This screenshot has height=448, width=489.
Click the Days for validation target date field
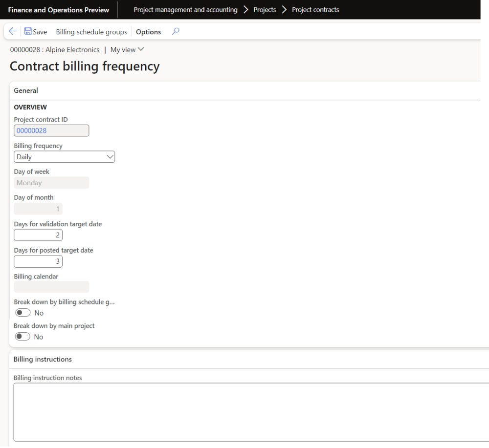pyautogui.click(x=38, y=235)
